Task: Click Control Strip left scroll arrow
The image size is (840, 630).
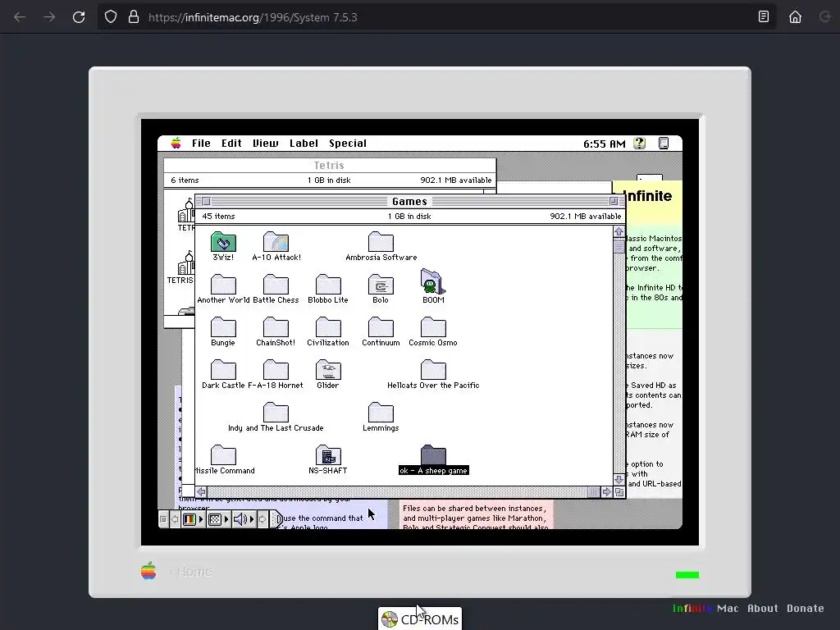Action: click(175, 519)
